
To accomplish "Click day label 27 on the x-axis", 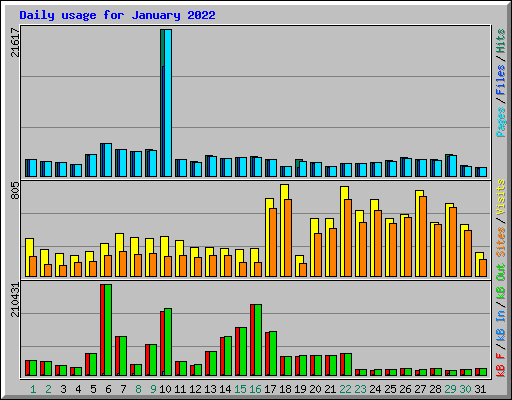I will [420, 389].
